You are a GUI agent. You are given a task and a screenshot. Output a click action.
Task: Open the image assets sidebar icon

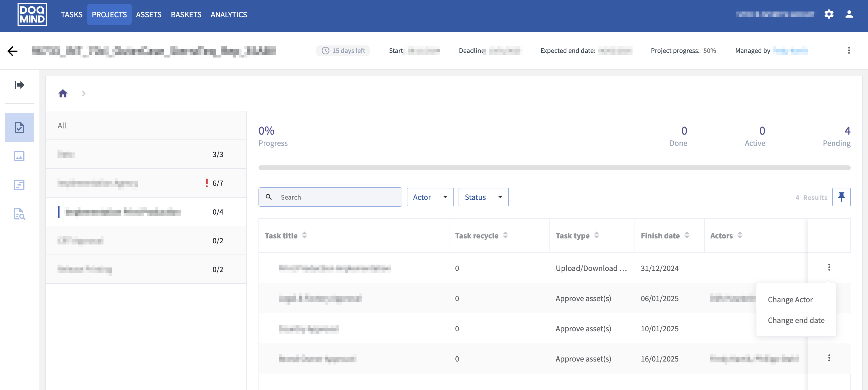tap(19, 156)
